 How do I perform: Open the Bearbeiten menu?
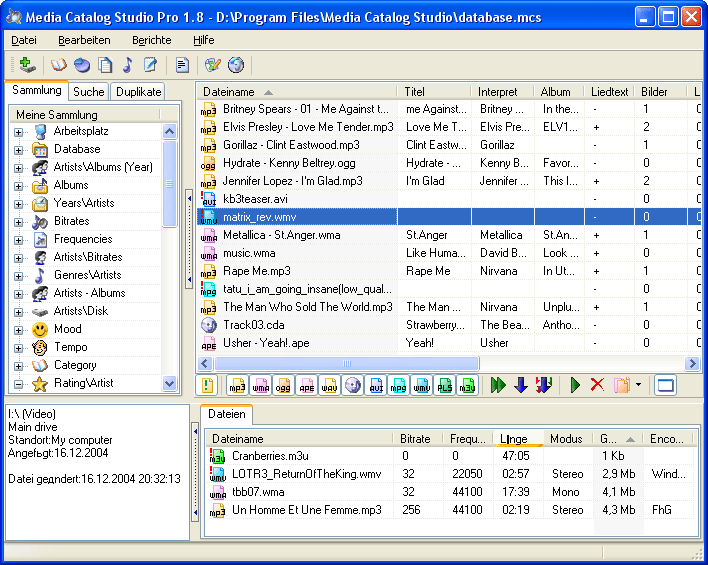point(84,40)
